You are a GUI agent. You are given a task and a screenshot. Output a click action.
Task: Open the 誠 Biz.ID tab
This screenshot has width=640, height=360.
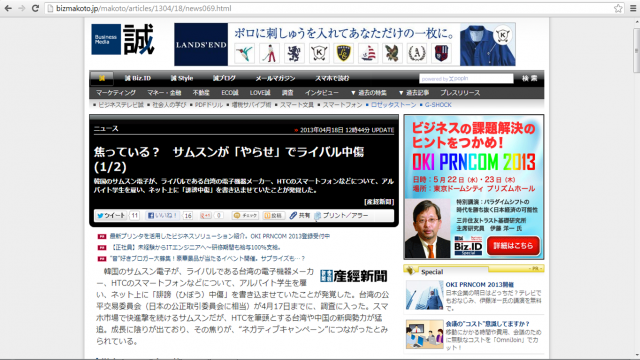coord(138,78)
